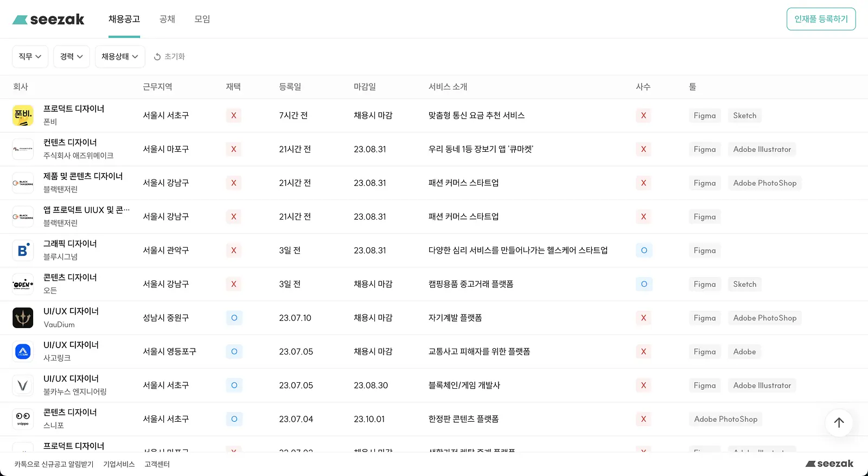868x476 pixels.
Task: Click the reset (초기화) refresh icon
Action: click(157, 56)
